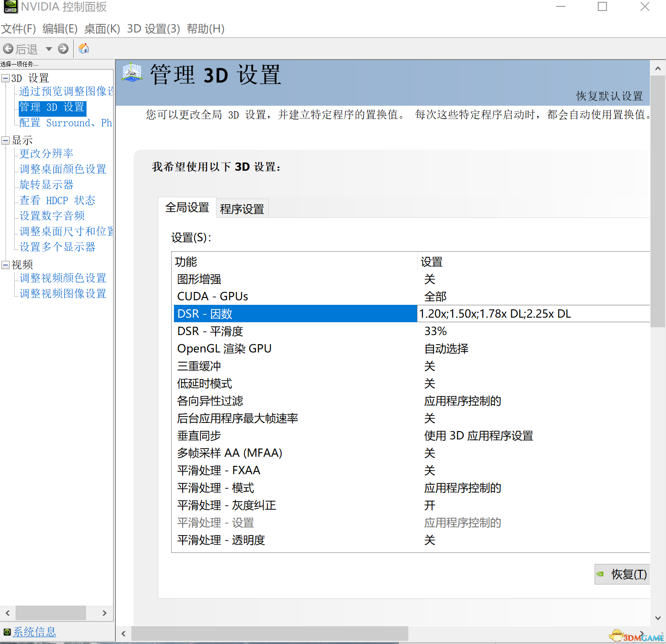Click main panel vertical scroll-down arrow

point(658,618)
